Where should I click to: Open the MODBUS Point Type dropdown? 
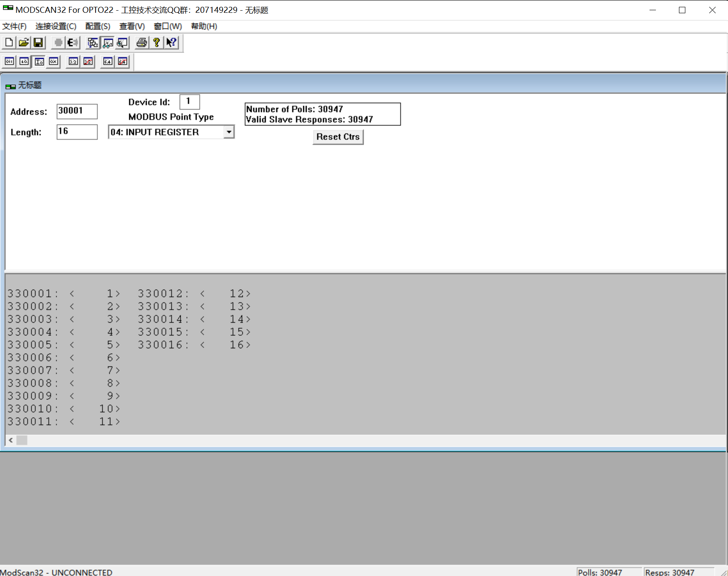229,132
